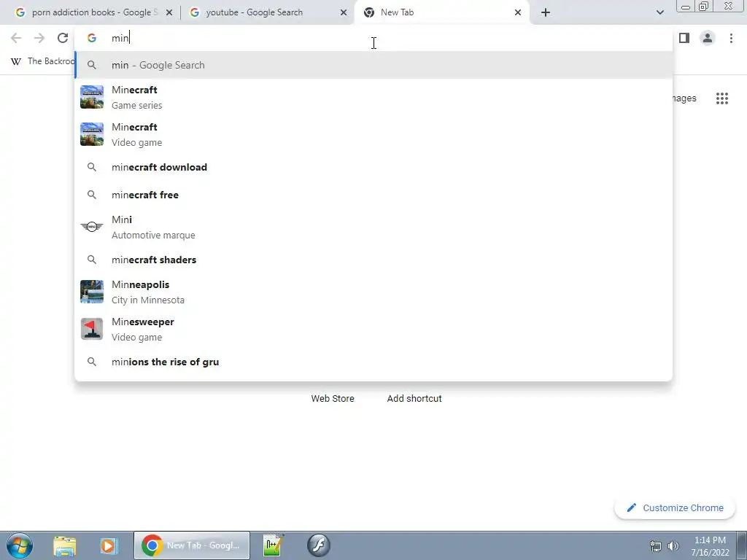
Task: Click the Minneapolis thumbnail image
Action: pos(92,292)
